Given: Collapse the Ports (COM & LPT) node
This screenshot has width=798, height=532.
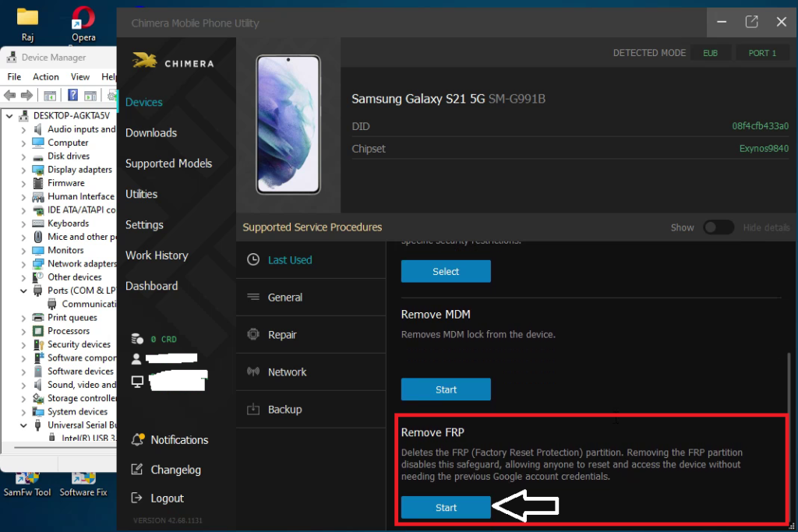Looking at the screenshot, I should tap(23, 291).
